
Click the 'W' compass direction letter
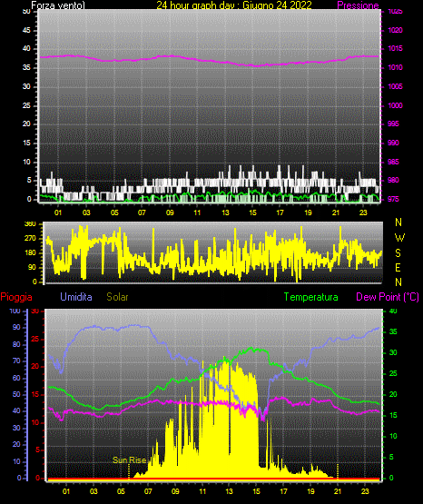(399, 238)
